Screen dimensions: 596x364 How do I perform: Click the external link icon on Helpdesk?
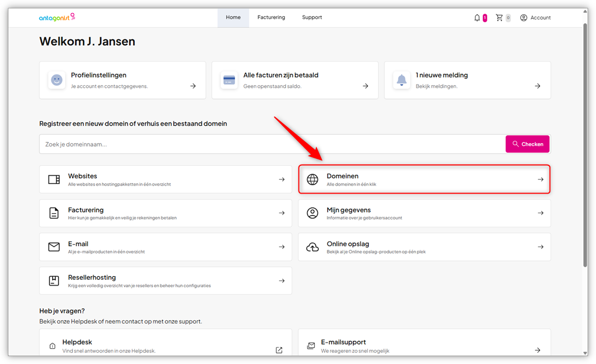pyautogui.click(x=279, y=350)
